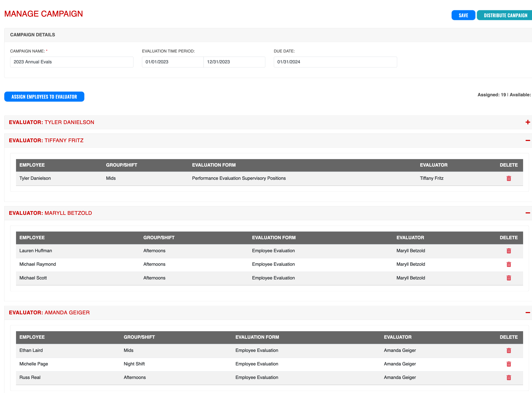Click the Save button

point(463,15)
